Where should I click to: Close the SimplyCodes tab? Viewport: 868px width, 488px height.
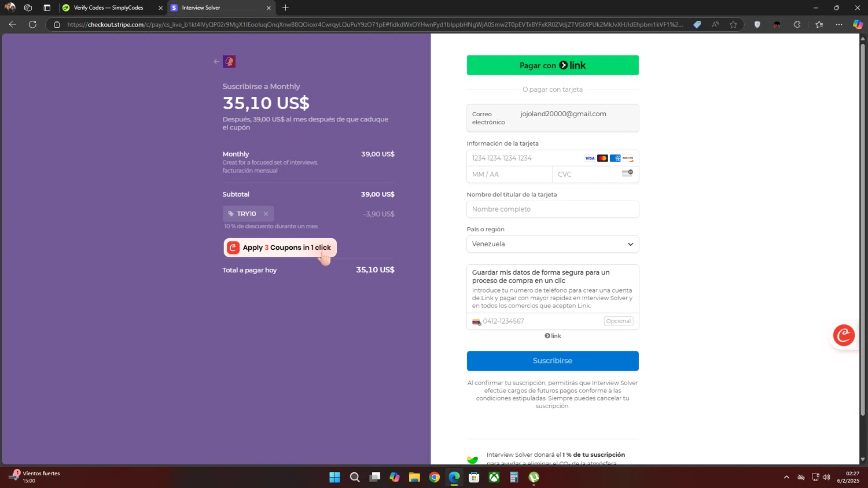(x=160, y=8)
